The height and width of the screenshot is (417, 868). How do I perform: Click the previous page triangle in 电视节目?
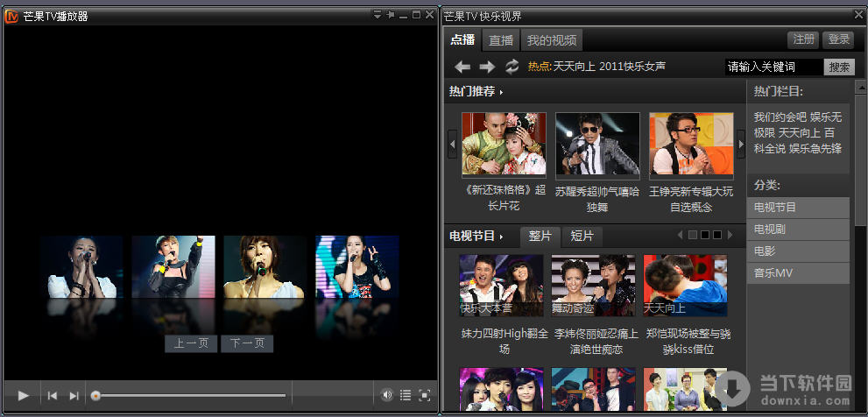[x=681, y=236]
